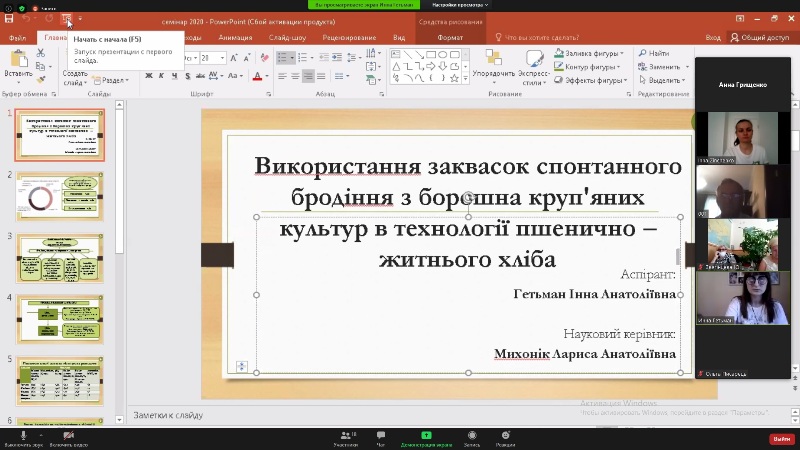Open the font size dropdown

[x=221, y=58]
